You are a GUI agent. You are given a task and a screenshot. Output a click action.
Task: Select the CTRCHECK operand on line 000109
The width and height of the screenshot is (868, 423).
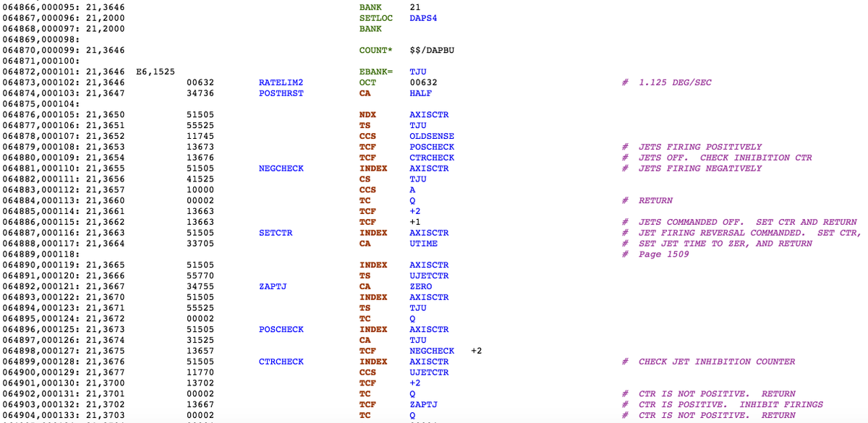pyautogui.click(x=432, y=158)
